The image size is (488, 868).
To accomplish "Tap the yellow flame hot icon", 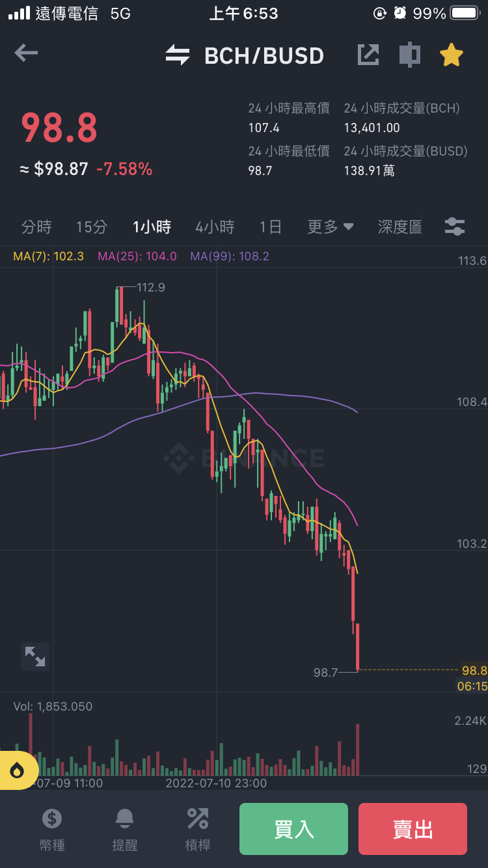I will 17,771.
